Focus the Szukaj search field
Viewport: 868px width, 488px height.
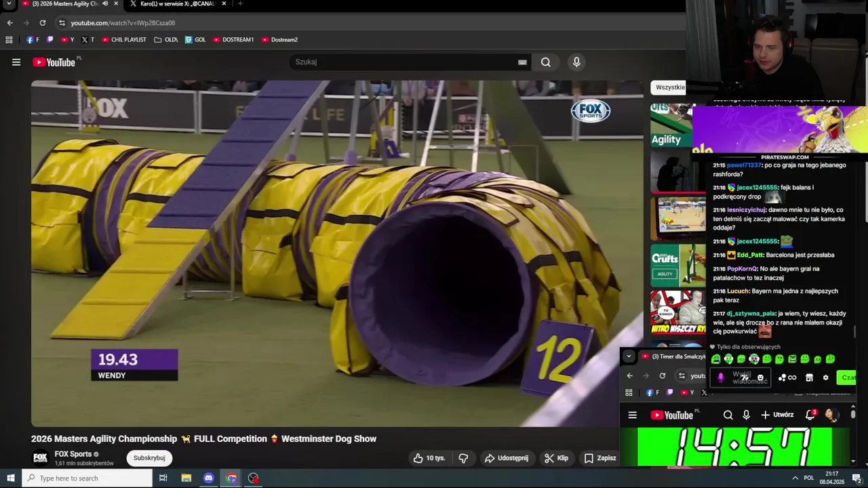coord(403,62)
